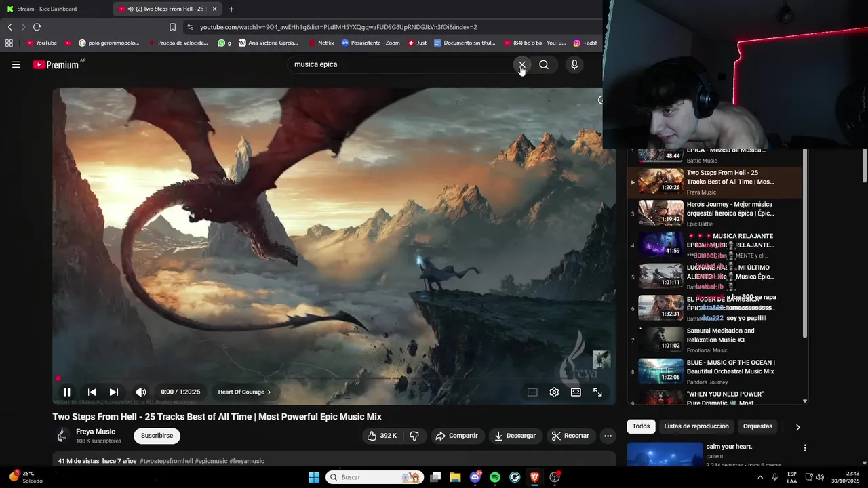This screenshot has height=488, width=868.
Task: Go back in the browser
Action: tap(10, 27)
